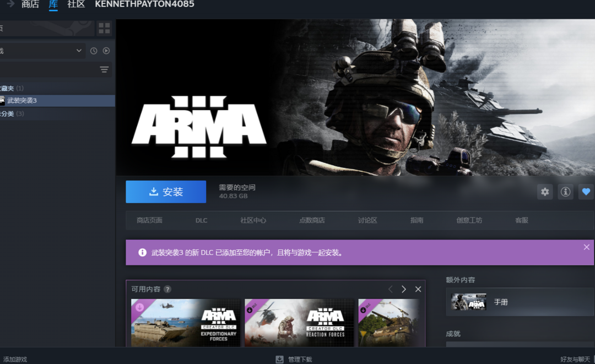
Task: Click the 额外内容 heading
Action: [460, 280]
